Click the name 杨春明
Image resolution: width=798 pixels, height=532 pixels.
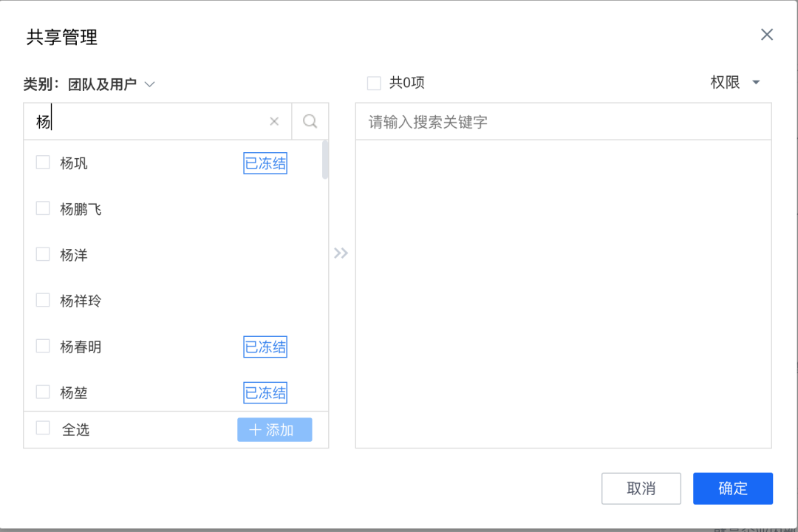pos(81,347)
